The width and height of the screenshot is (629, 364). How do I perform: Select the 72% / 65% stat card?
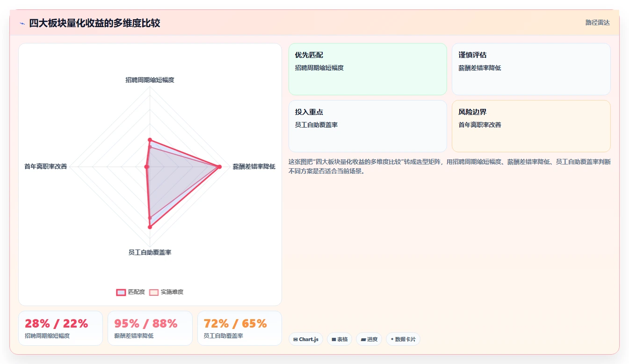coord(239,328)
